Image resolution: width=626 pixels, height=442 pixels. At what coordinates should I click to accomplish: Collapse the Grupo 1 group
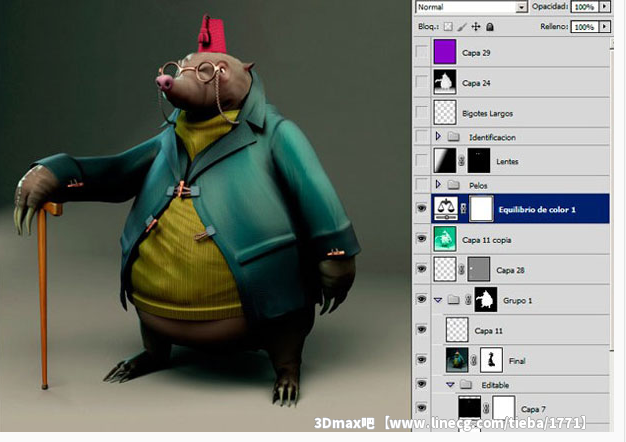click(438, 300)
